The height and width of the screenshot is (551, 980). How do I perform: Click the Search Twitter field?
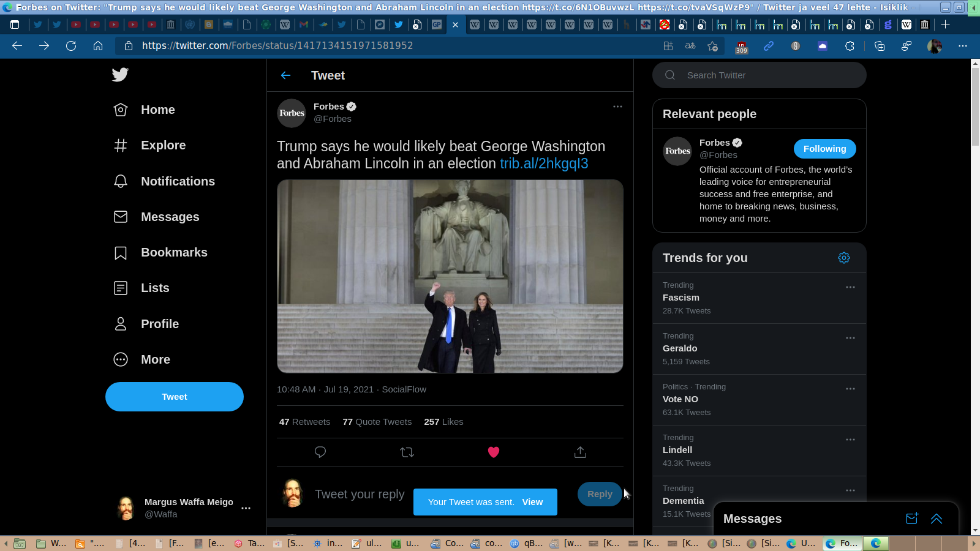759,75
